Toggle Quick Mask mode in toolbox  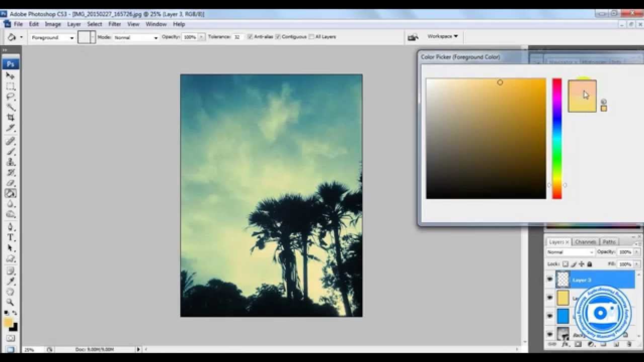click(11, 339)
